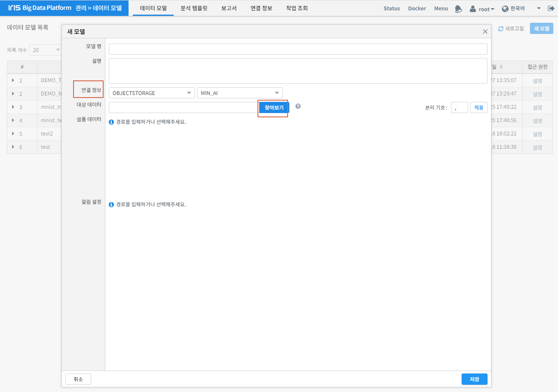This screenshot has width=558, height=392.
Task: Click 설정 for the 18:02:21 row
Action: pyautogui.click(x=537, y=134)
